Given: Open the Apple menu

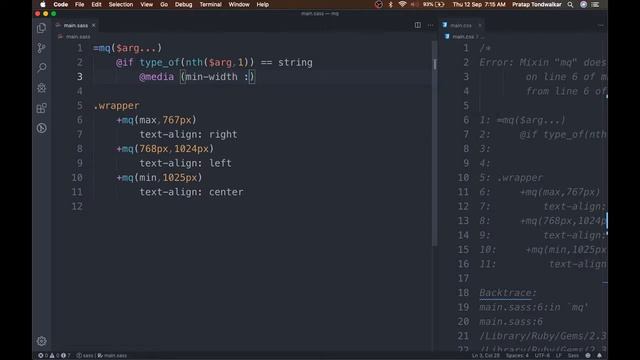Looking at the screenshot, I should pyautogui.click(x=43, y=4).
